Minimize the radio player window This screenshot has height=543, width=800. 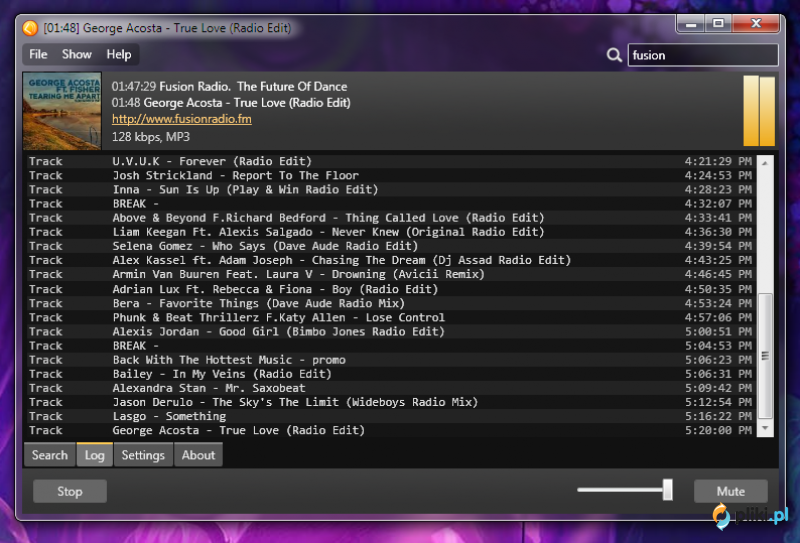point(691,23)
